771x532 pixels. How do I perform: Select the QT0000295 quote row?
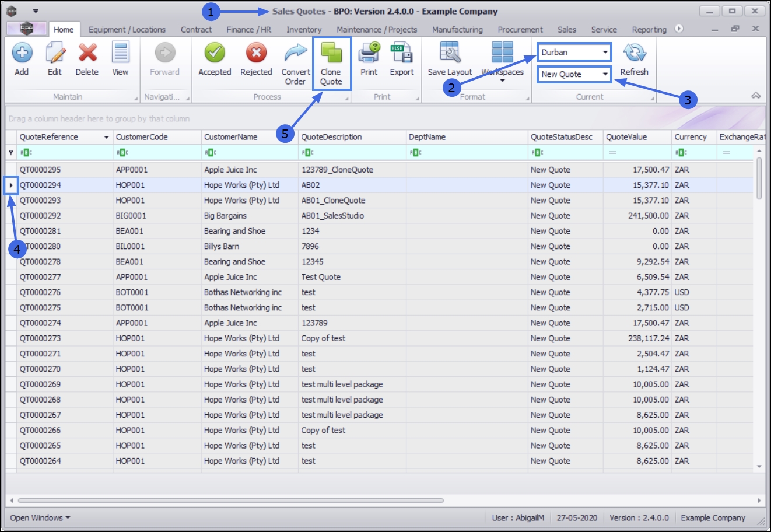(x=379, y=170)
